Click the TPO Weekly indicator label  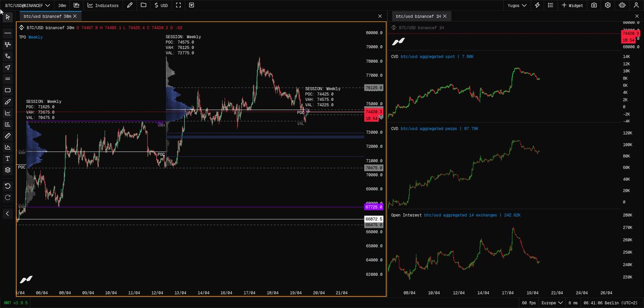31,37
